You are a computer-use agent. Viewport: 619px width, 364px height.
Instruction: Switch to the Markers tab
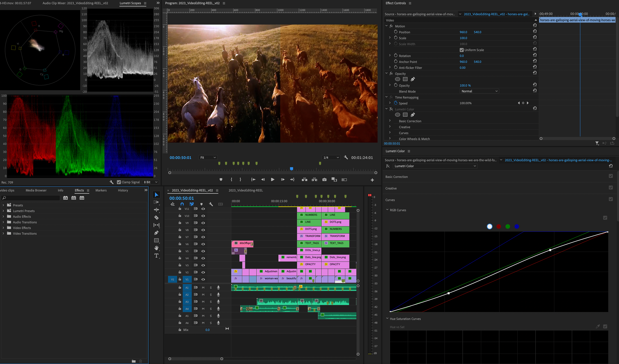pos(101,190)
